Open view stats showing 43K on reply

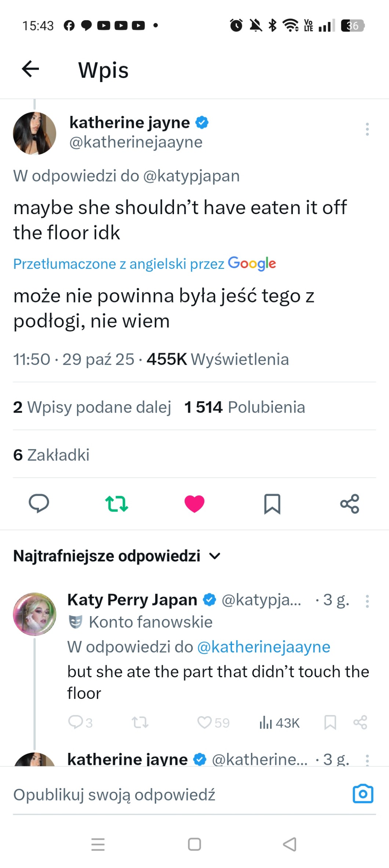click(x=280, y=723)
